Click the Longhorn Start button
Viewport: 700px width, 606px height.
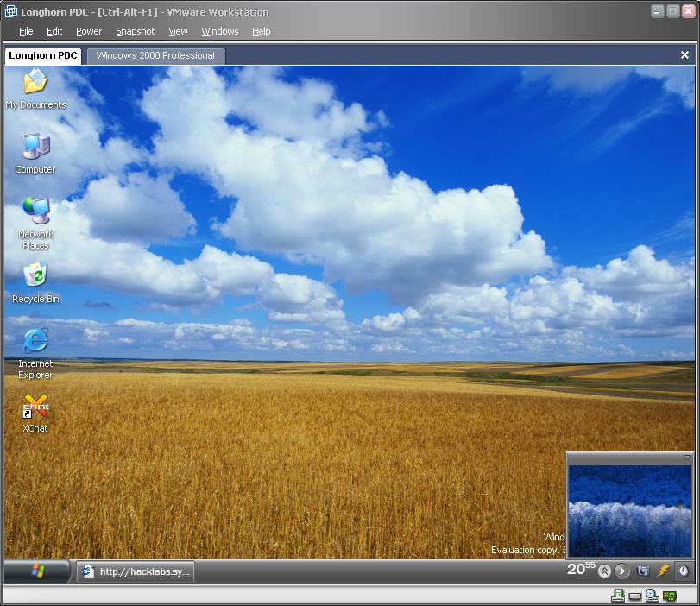(37, 571)
